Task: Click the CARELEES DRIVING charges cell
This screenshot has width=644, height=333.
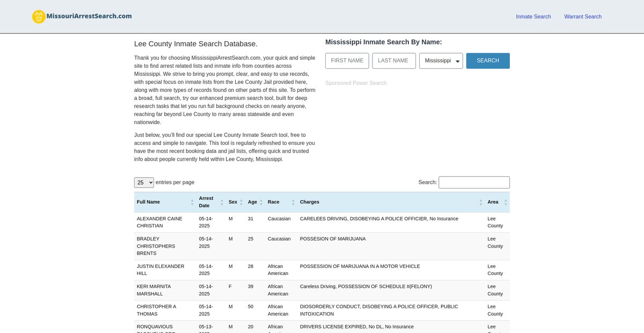Action: (391, 222)
